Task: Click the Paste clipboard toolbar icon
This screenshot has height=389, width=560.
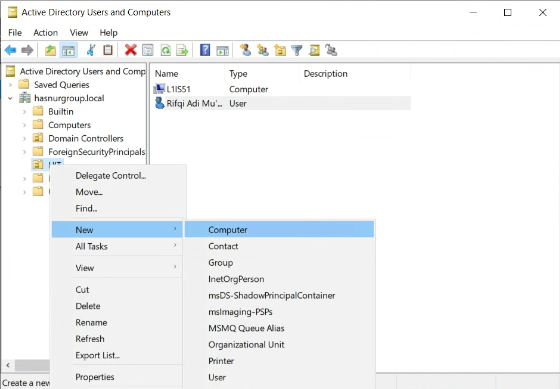Action: pos(108,50)
